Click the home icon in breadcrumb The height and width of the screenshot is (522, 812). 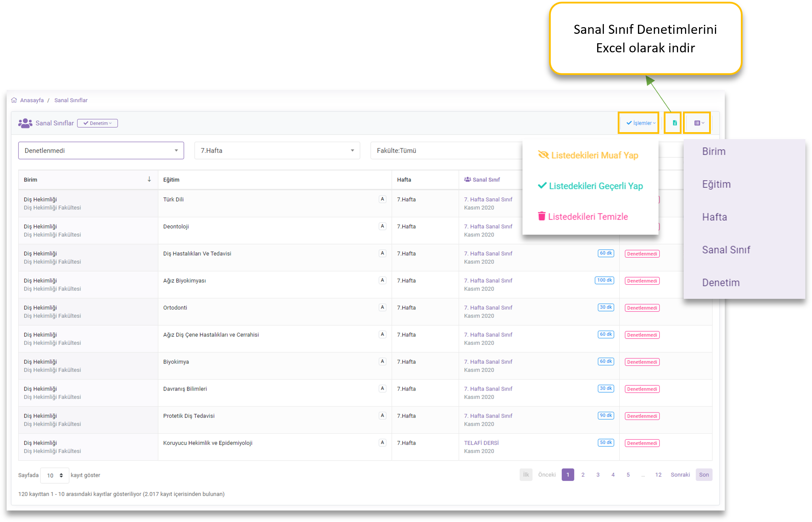pos(14,100)
